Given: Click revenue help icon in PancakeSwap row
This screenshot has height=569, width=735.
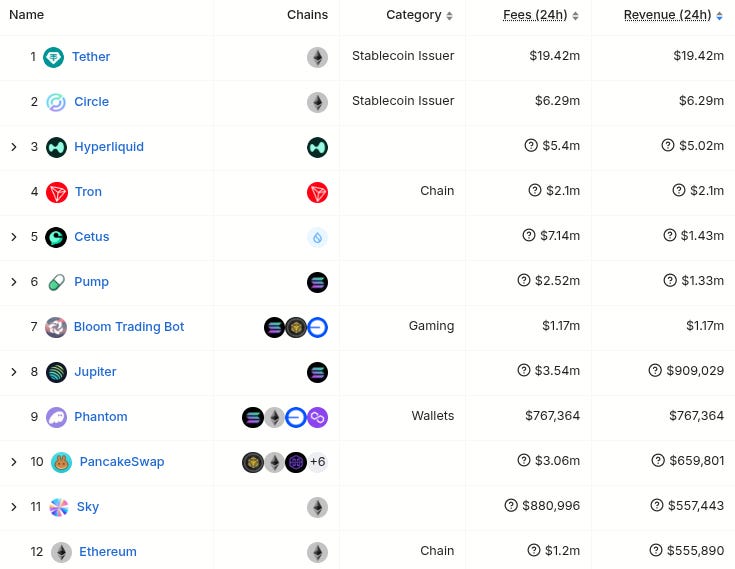Looking at the screenshot, I should point(658,460).
